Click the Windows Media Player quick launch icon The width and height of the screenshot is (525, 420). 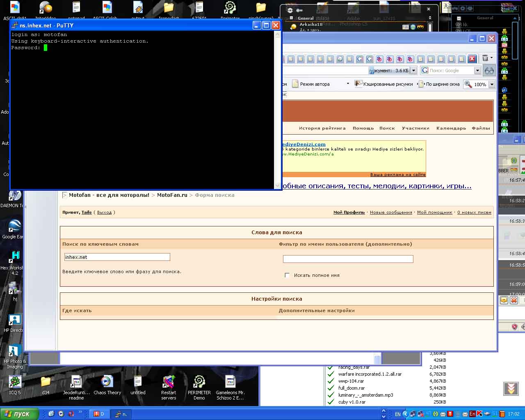coord(61,414)
